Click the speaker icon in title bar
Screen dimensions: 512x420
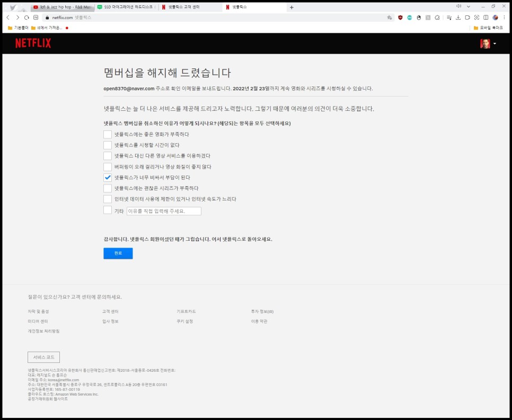[458, 6]
